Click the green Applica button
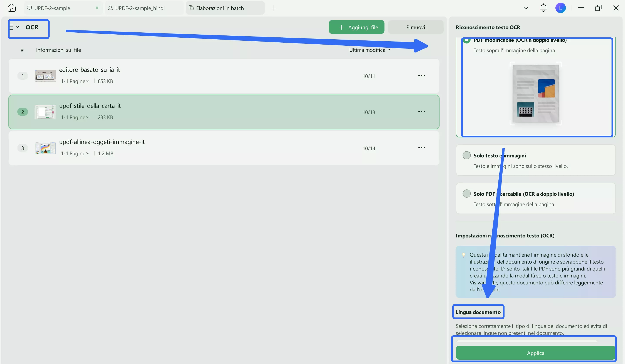The image size is (625, 364). (535, 353)
